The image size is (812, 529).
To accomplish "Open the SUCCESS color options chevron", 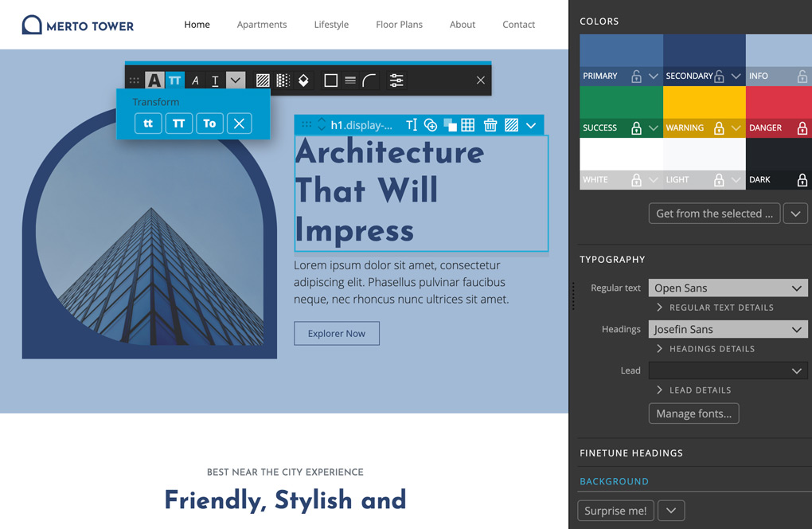I will pos(654,128).
